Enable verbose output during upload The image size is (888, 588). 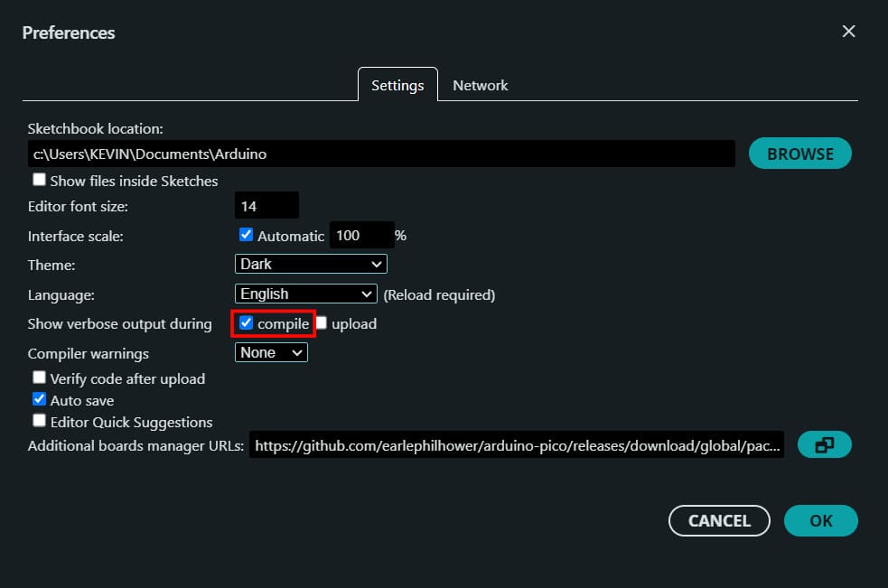click(x=321, y=322)
